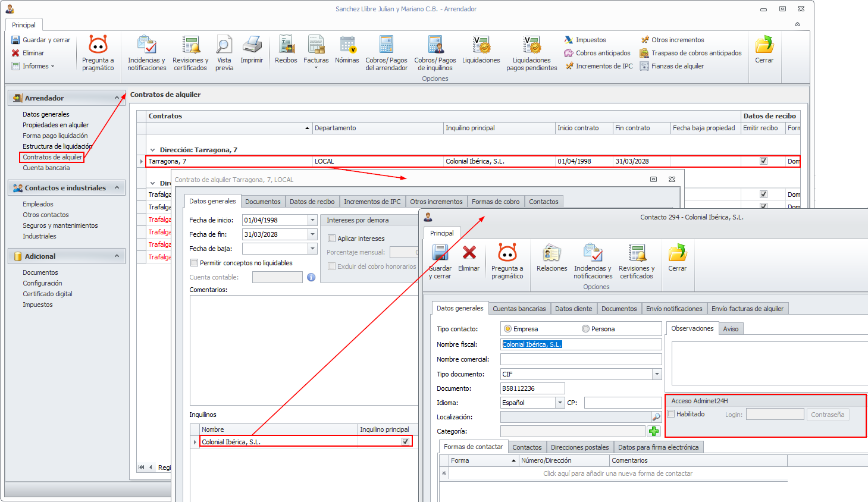Click Fianzas de alquiler in ribbon
Viewport: 868px width, 502px height.
pyautogui.click(x=672, y=66)
